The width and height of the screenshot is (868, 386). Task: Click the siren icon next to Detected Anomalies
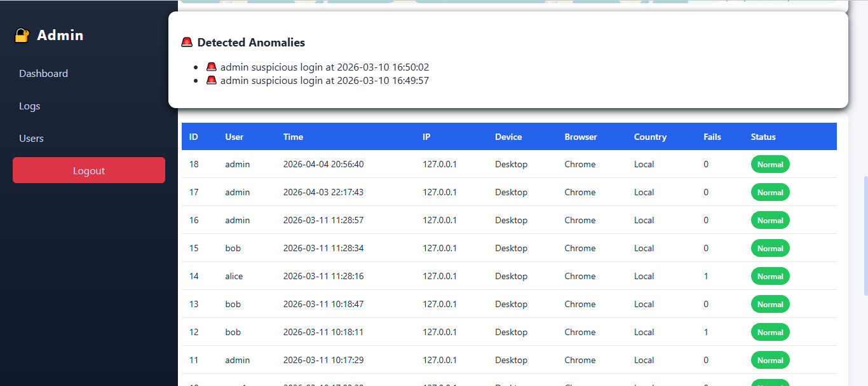(x=187, y=43)
